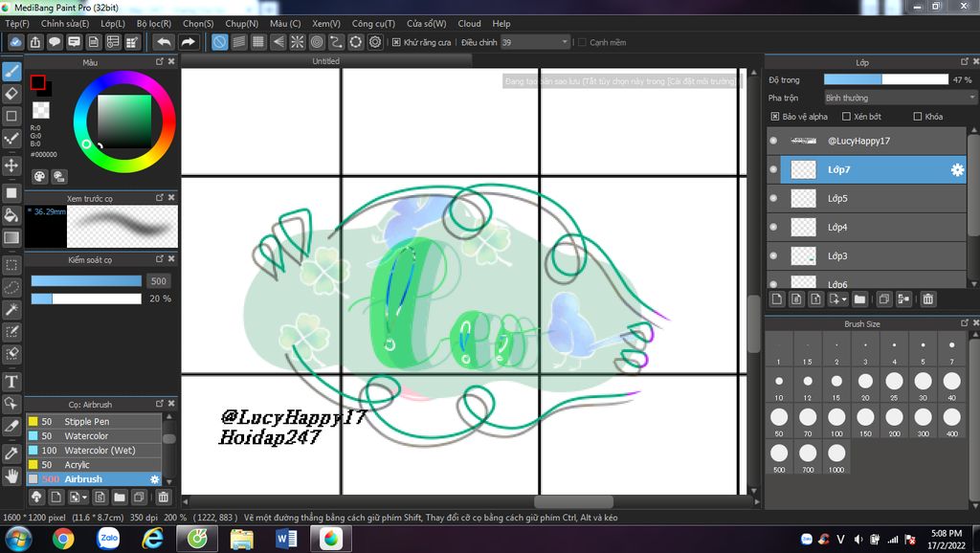Open Zalo from taskbar

(108, 538)
